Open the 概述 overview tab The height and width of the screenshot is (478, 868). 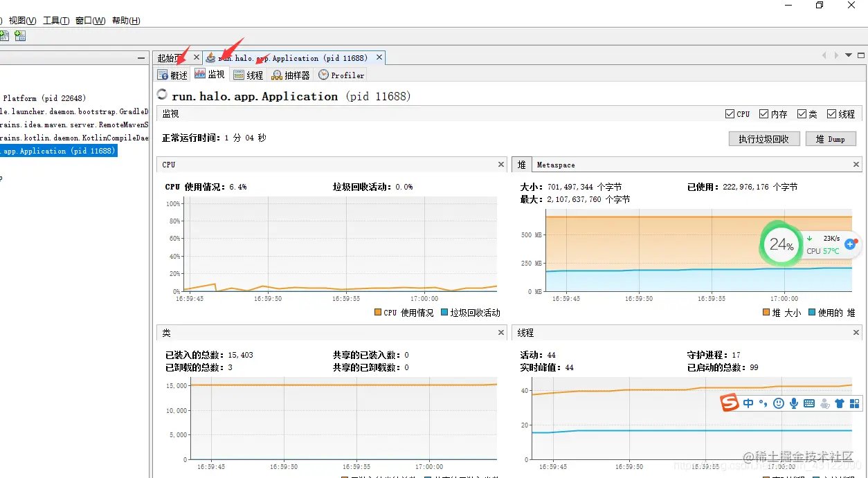click(172, 75)
